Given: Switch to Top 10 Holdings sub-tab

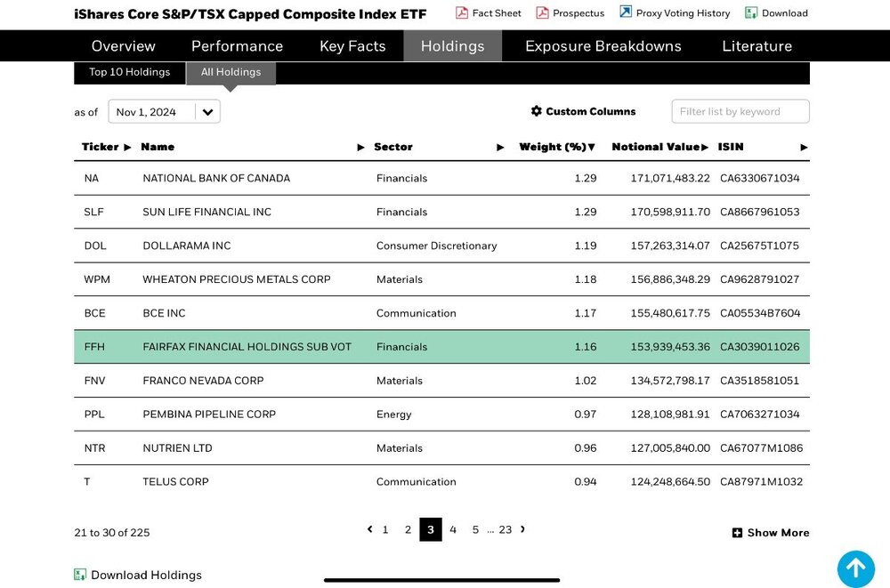Looking at the screenshot, I should [x=129, y=72].
